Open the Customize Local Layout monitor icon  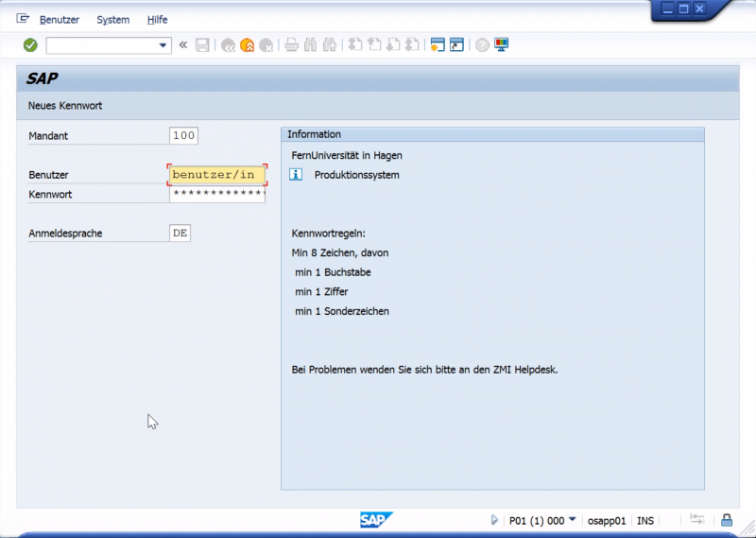(501, 44)
